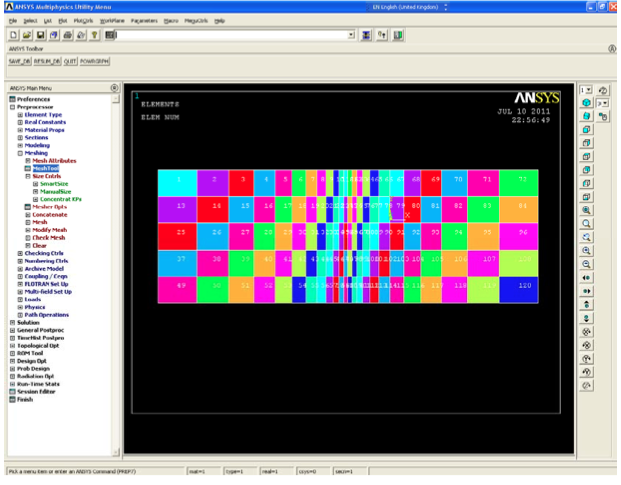Image resolution: width=621 pixels, height=485 pixels.
Task: Click green mesh element number 72
Action: [x=519, y=183]
